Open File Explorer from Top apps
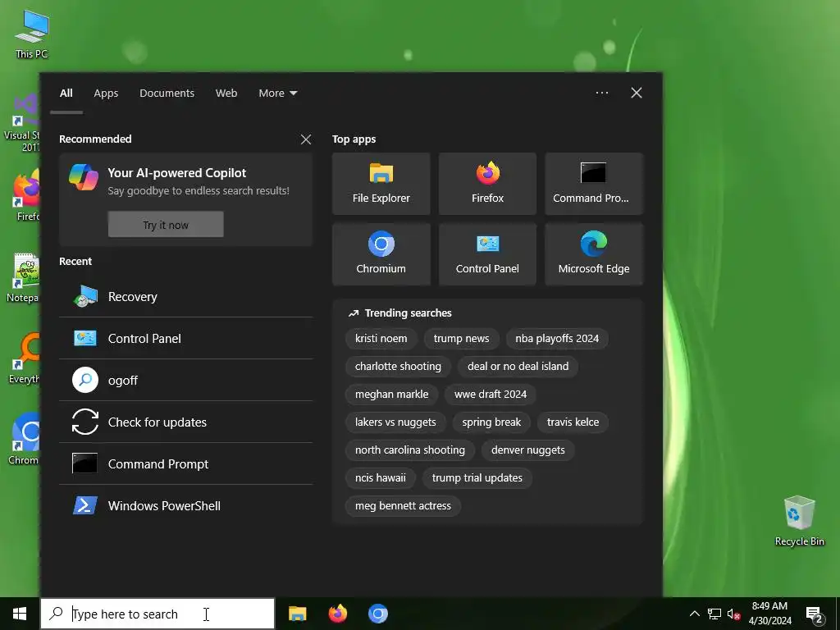The height and width of the screenshot is (630, 840). click(x=381, y=184)
